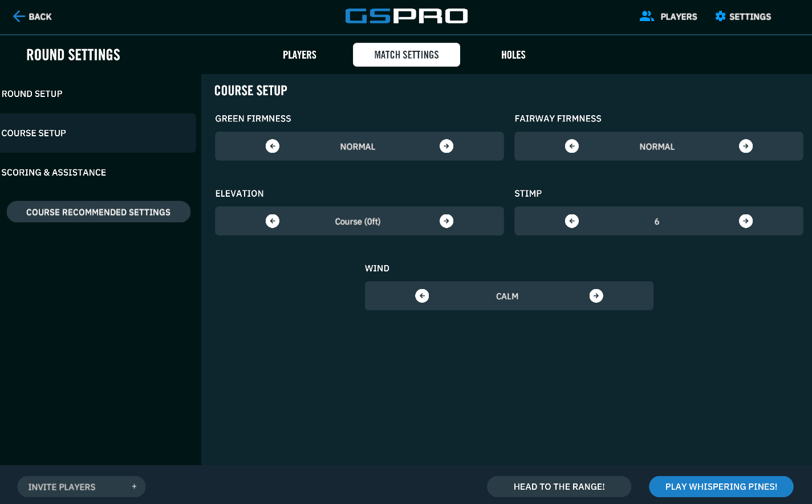
Task: Click the right arrow for Green Firmness
Action: (446, 147)
